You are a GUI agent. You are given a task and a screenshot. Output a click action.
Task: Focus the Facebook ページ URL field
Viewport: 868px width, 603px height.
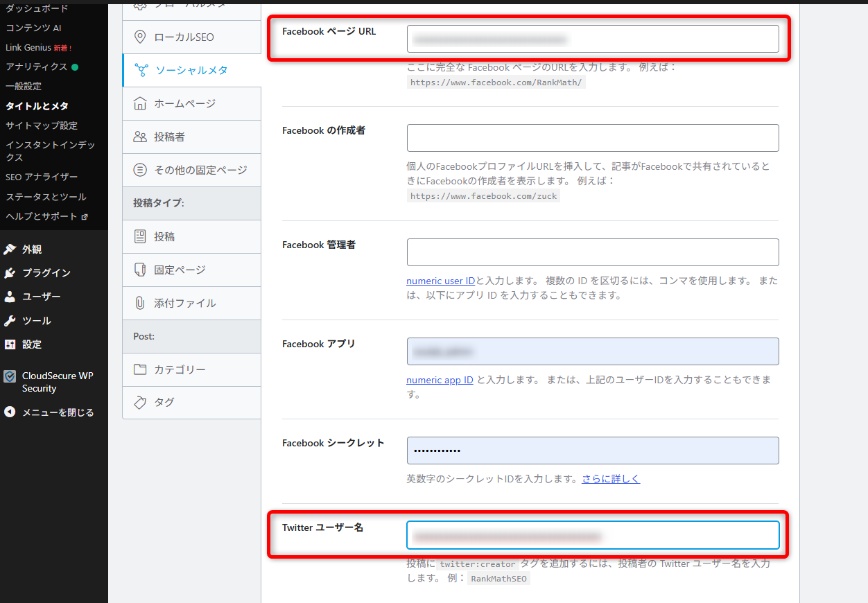click(x=593, y=39)
